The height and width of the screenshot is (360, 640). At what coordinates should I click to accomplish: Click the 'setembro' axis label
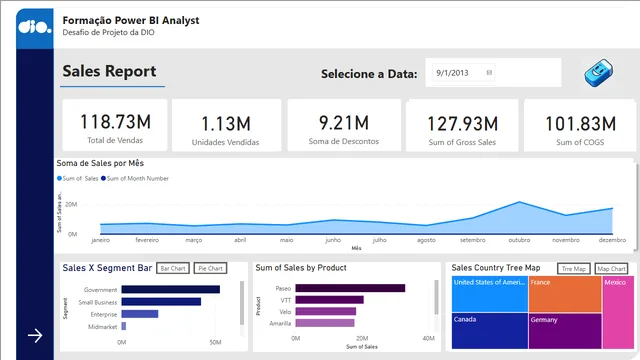pyautogui.click(x=473, y=240)
